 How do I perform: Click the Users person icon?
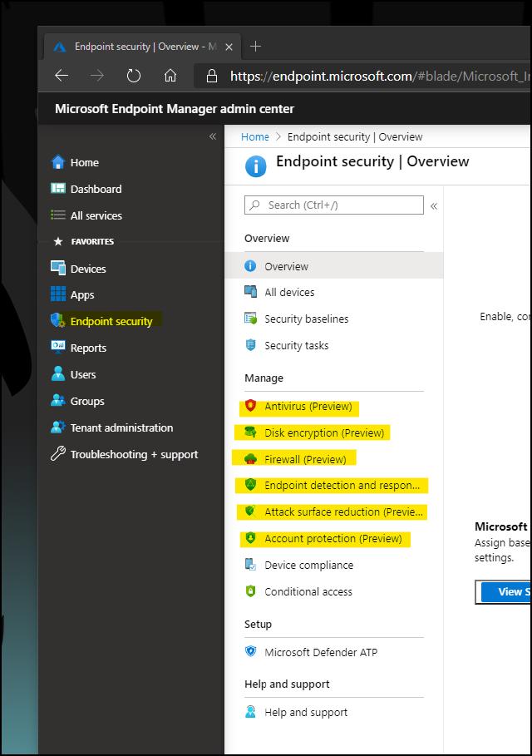point(58,373)
